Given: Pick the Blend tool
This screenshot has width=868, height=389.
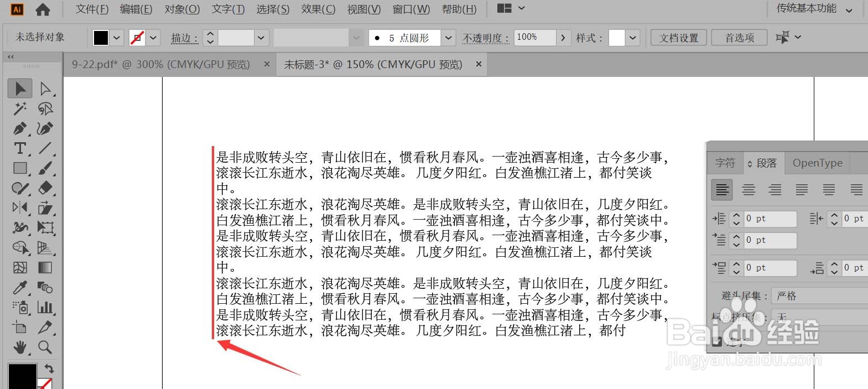Looking at the screenshot, I should (45, 287).
